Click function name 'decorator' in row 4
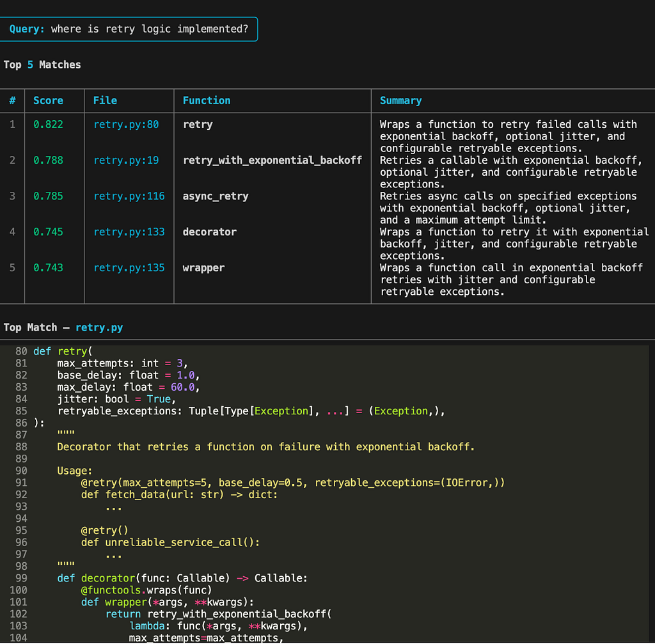 coord(210,232)
